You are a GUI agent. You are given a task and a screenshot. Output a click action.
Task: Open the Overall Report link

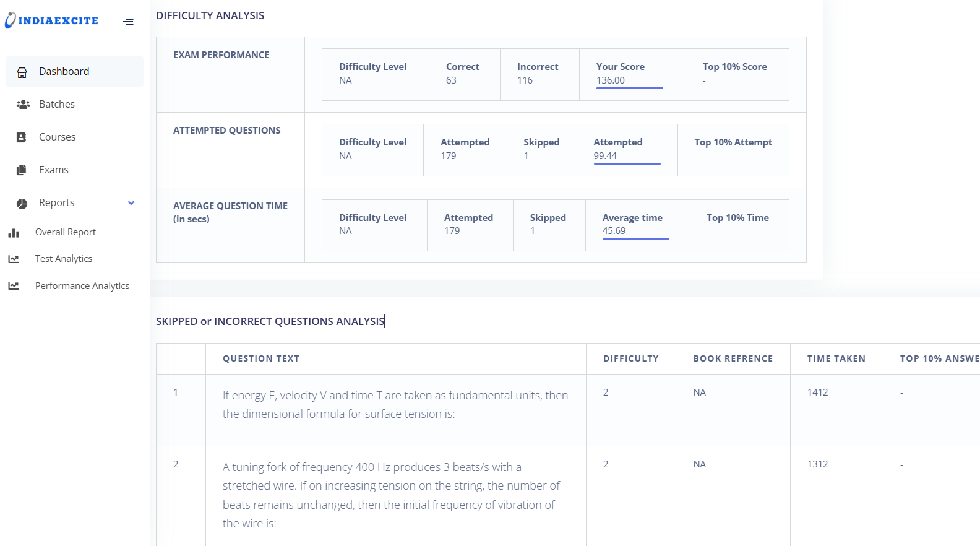click(x=66, y=232)
